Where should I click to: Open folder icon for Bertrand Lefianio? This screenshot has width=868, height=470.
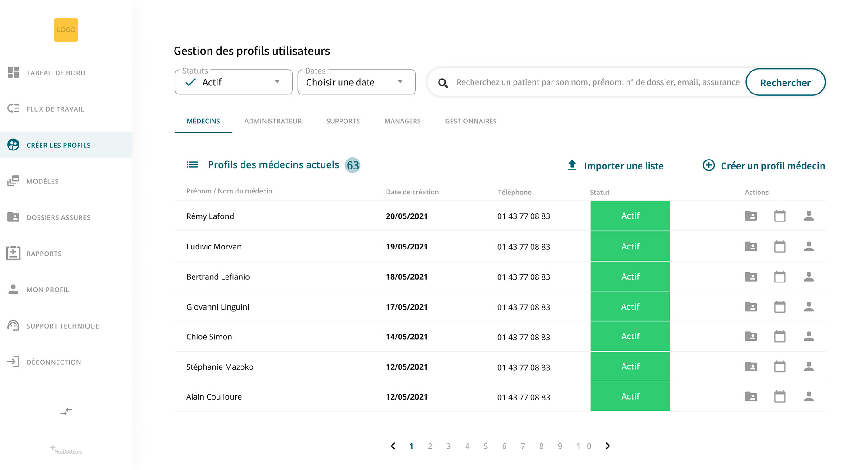point(751,277)
